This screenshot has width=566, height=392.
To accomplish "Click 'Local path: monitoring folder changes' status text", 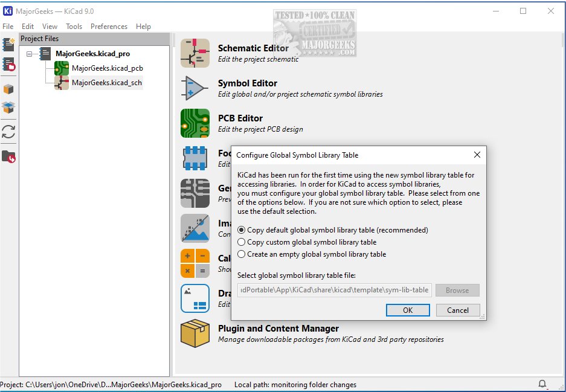I will pyautogui.click(x=295, y=385).
